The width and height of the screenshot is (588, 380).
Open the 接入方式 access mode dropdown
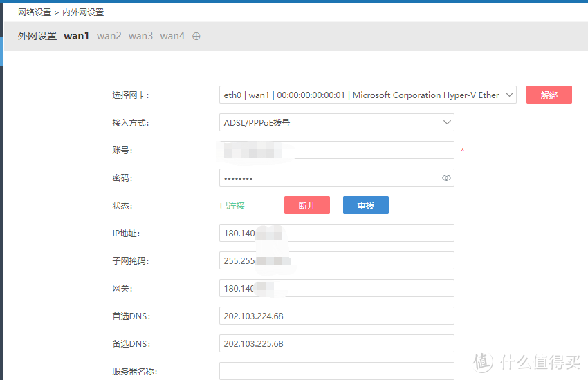click(x=337, y=122)
